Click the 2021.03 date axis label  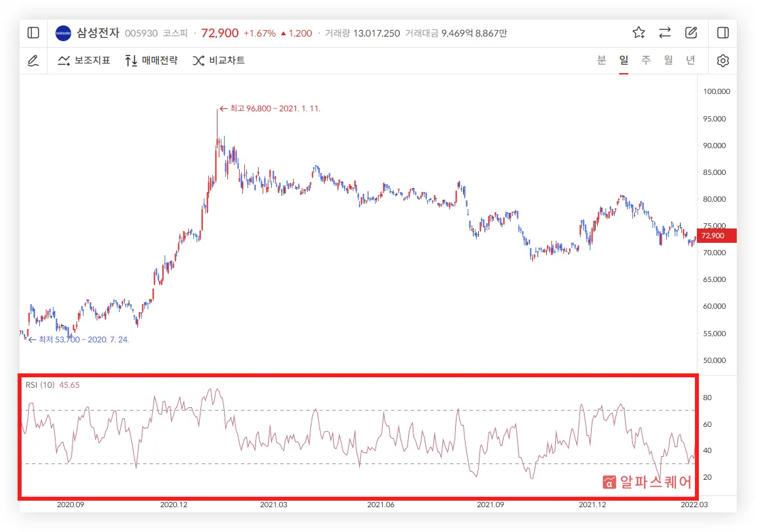click(274, 505)
